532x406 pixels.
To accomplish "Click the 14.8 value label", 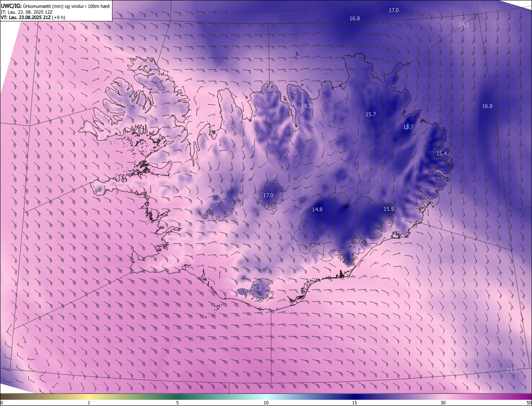I will [317, 210].
